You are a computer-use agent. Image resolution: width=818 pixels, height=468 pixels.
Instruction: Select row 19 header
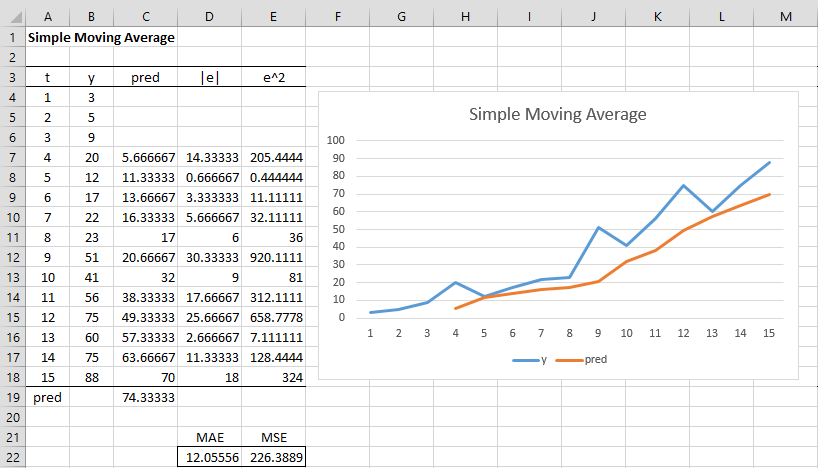pyautogui.click(x=13, y=398)
